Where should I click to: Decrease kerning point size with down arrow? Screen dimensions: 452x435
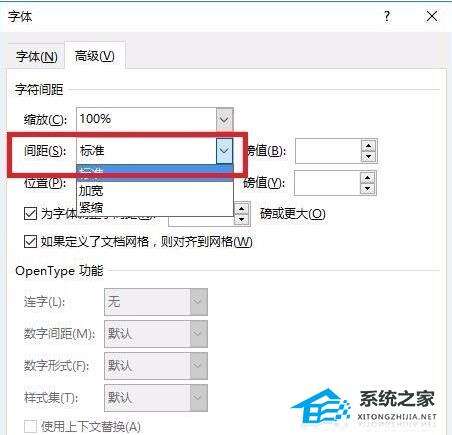coord(242,219)
